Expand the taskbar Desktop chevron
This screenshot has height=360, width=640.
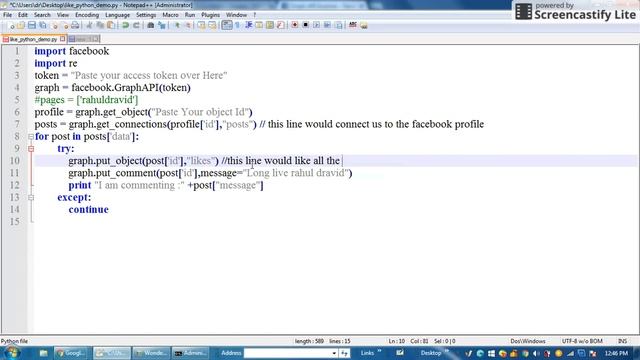tap(447, 351)
